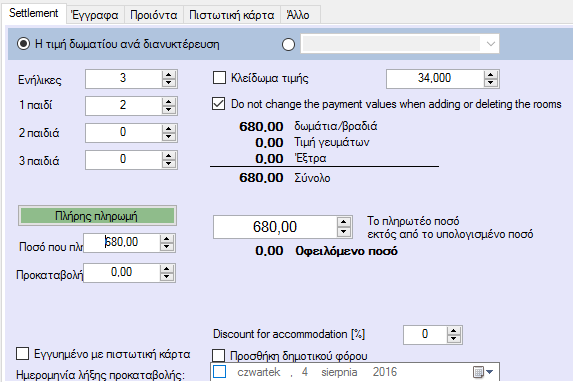The image size is (573, 382).
Task: Open the Προιόντα tab
Action: tap(153, 15)
